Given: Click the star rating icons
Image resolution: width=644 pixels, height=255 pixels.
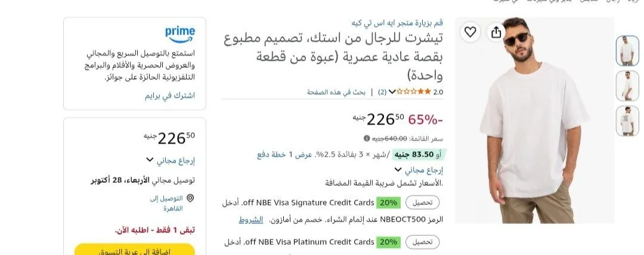Looking at the screenshot, I should click(414, 92).
